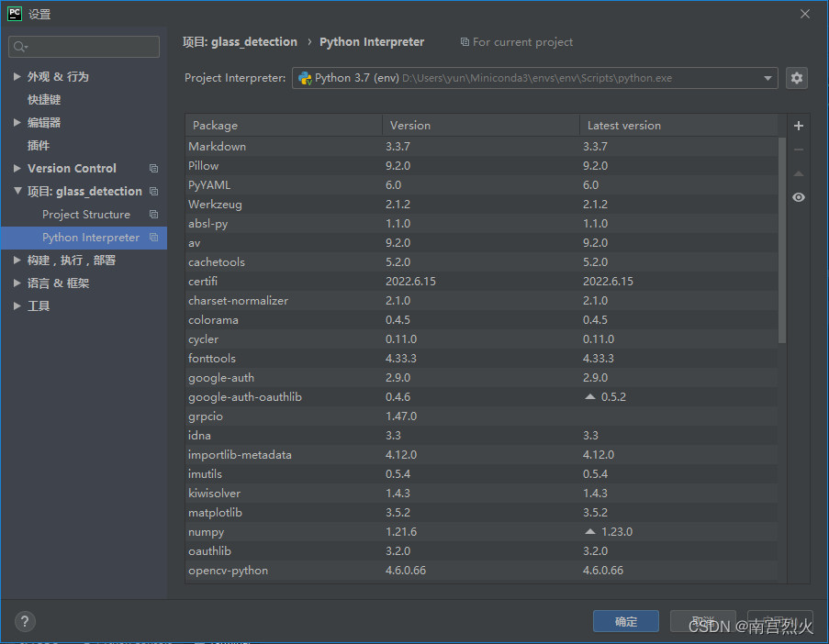829x644 pixels.
Task: Expand the 编辑器 section
Action: pyautogui.click(x=17, y=123)
